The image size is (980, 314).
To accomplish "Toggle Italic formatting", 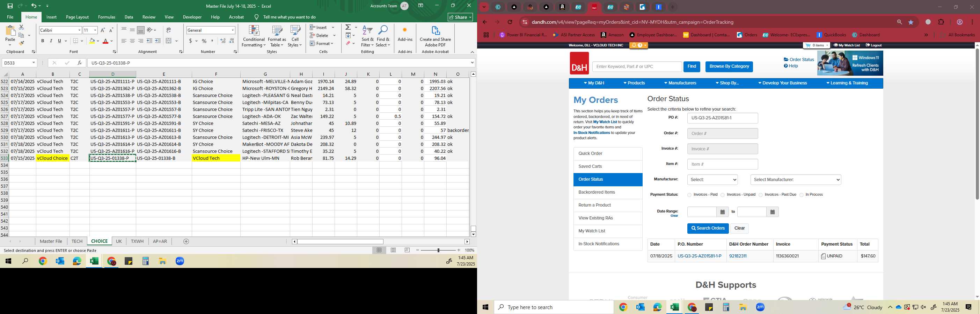I will 51,41.
